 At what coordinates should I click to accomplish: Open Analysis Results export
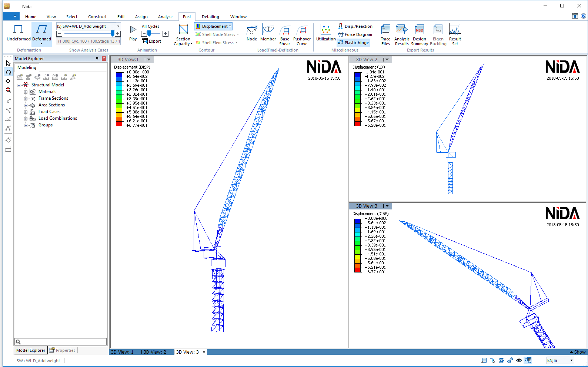402,35
